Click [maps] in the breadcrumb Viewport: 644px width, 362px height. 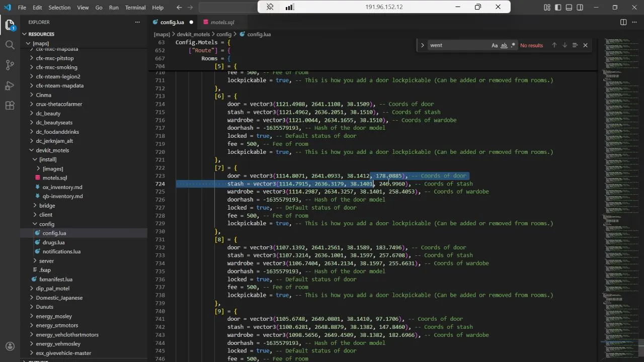pyautogui.click(x=162, y=34)
